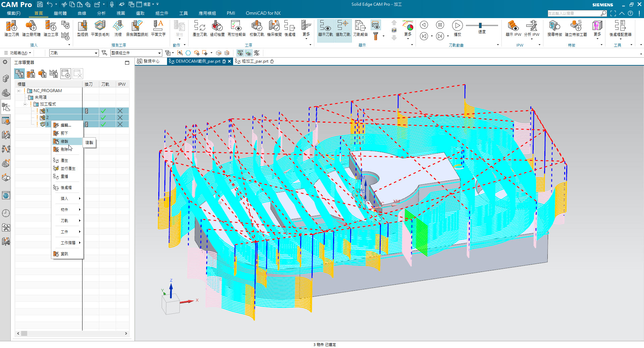Click the navigator horizontal scrollbar

72,334
